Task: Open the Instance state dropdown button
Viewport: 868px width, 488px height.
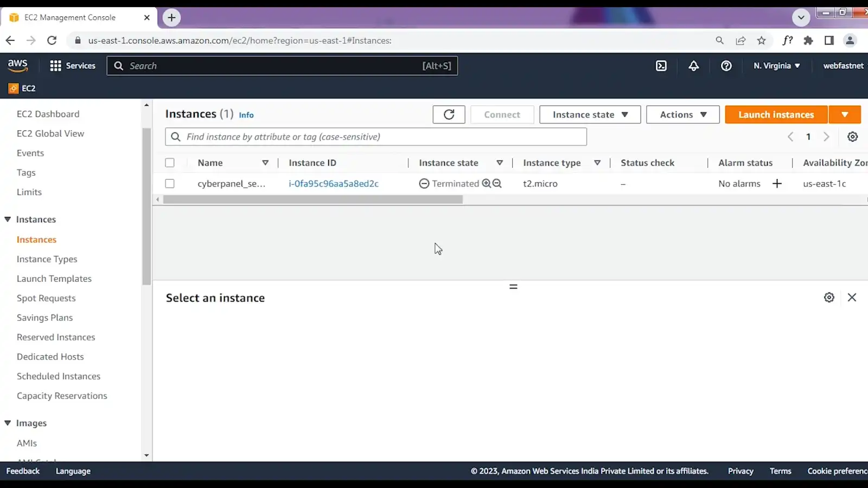Action: pos(590,114)
